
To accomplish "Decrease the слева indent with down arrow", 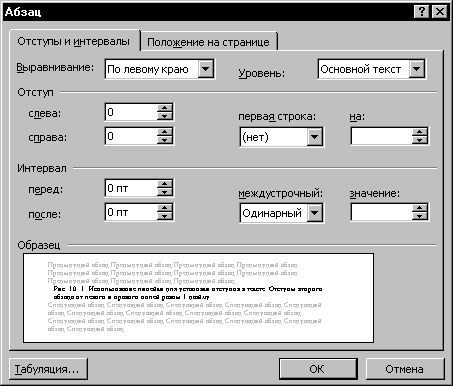I will pos(165,116).
